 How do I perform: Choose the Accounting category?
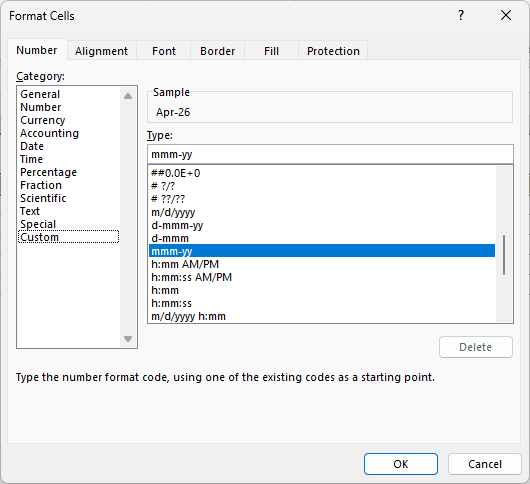(69, 133)
